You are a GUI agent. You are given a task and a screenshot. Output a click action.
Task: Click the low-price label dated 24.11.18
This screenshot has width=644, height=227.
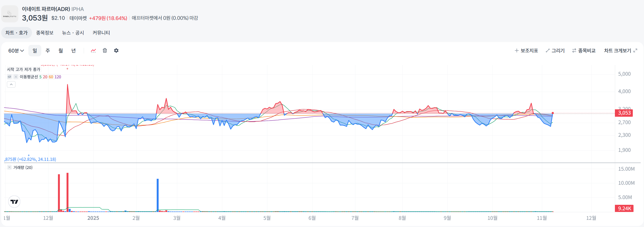[x=30, y=159]
